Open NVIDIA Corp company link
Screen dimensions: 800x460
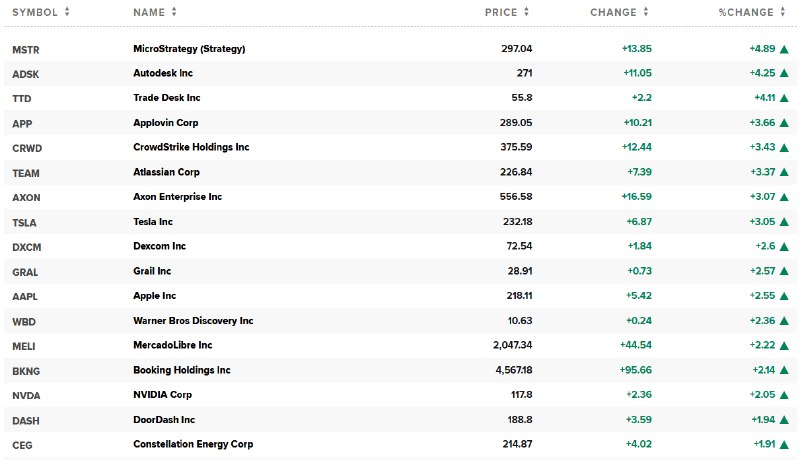click(162, 395)
